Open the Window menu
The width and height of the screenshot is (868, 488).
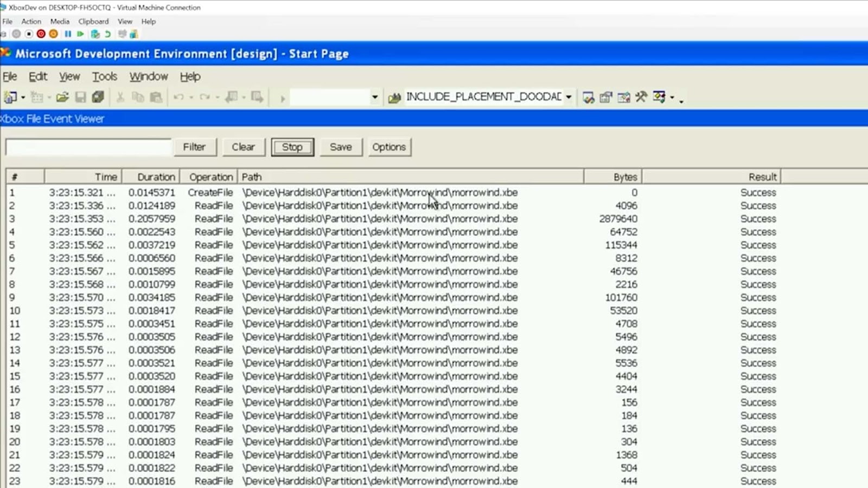point(149,76)
